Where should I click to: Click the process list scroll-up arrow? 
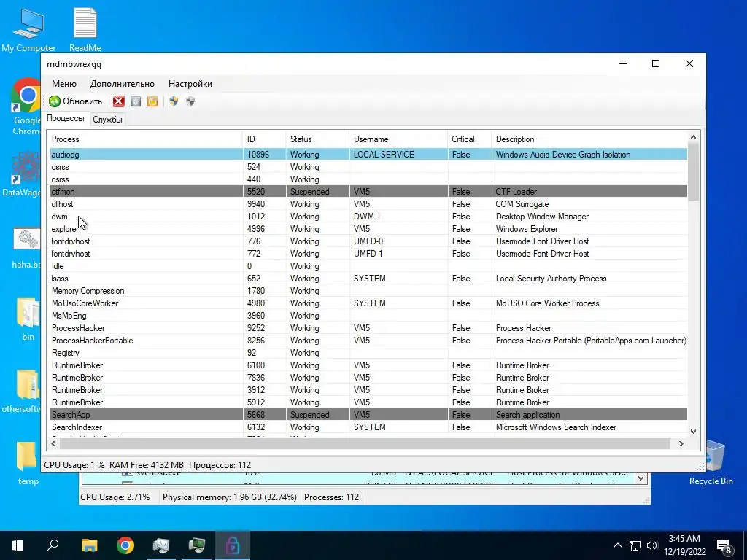click(x=693, y=137)
